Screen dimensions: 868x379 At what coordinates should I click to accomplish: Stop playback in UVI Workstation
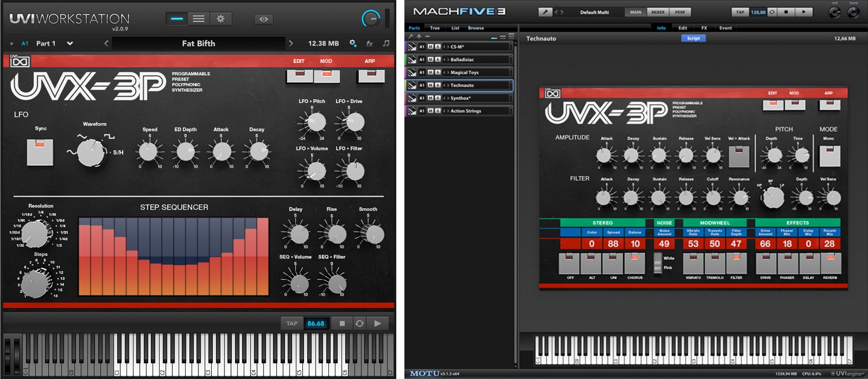click(342, 323)
